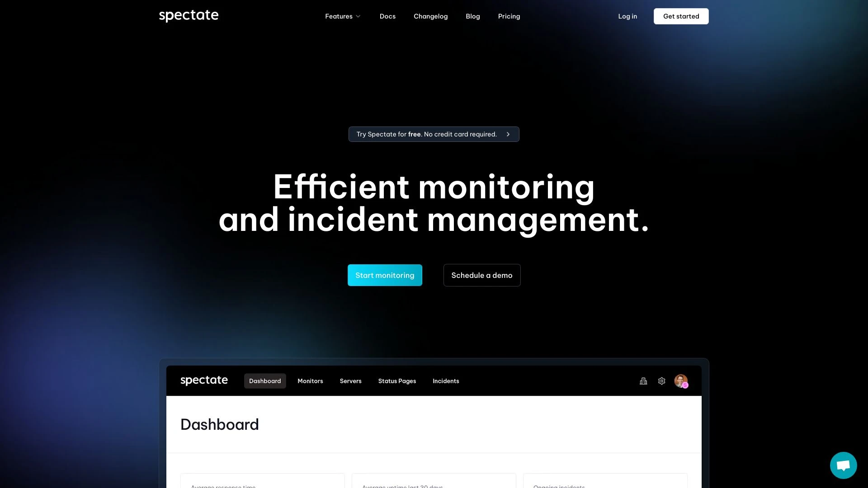Switch to the Monitors tab
Screen dimensions: 868x488
pyautogui.click(x=310, y=381)
